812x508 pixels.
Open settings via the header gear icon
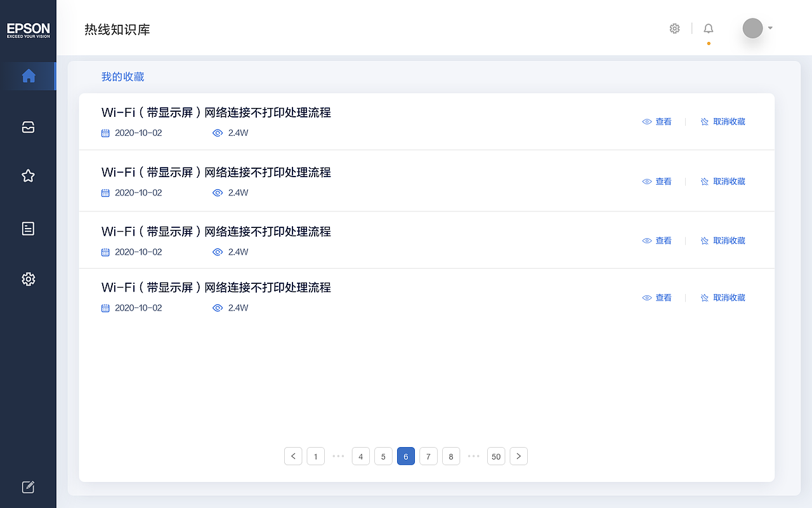click(674, 28)
